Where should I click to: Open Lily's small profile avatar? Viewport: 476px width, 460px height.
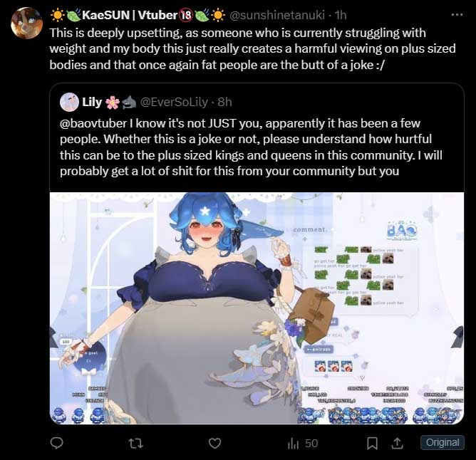69,102
